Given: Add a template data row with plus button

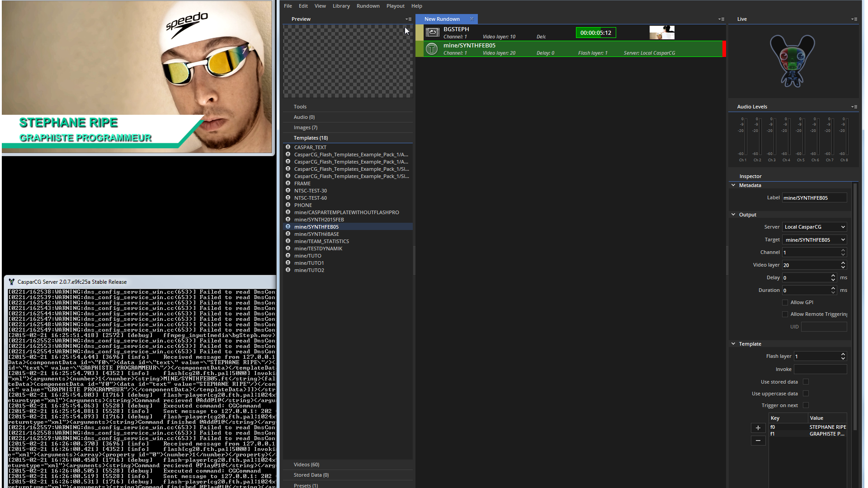Looking at the screenshot, I should tap(758, 428).
